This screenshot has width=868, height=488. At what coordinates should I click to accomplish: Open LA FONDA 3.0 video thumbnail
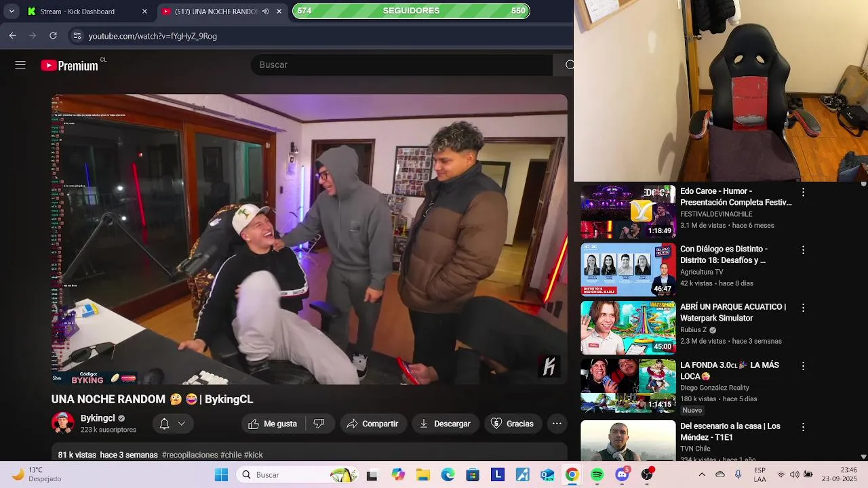(x=628, y=386)
